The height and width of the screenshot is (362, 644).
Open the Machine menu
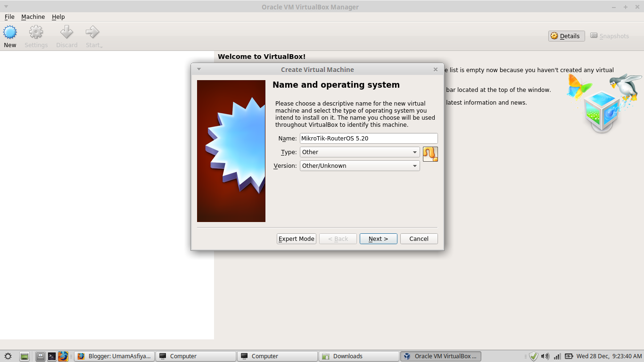[x=33, y=17]
